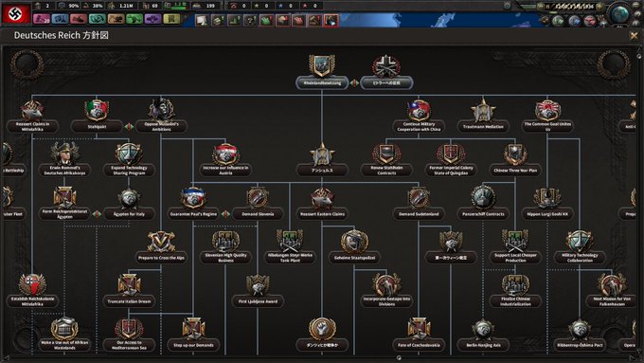
Task: Open the red Diplomacy menu button
Action: click(79, 19)
